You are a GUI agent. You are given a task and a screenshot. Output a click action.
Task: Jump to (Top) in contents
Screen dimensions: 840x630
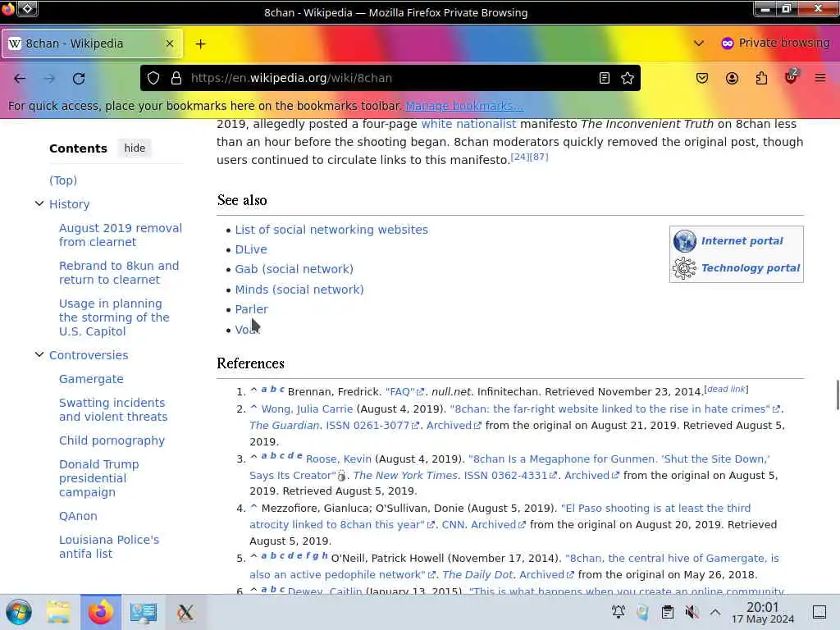63,180
